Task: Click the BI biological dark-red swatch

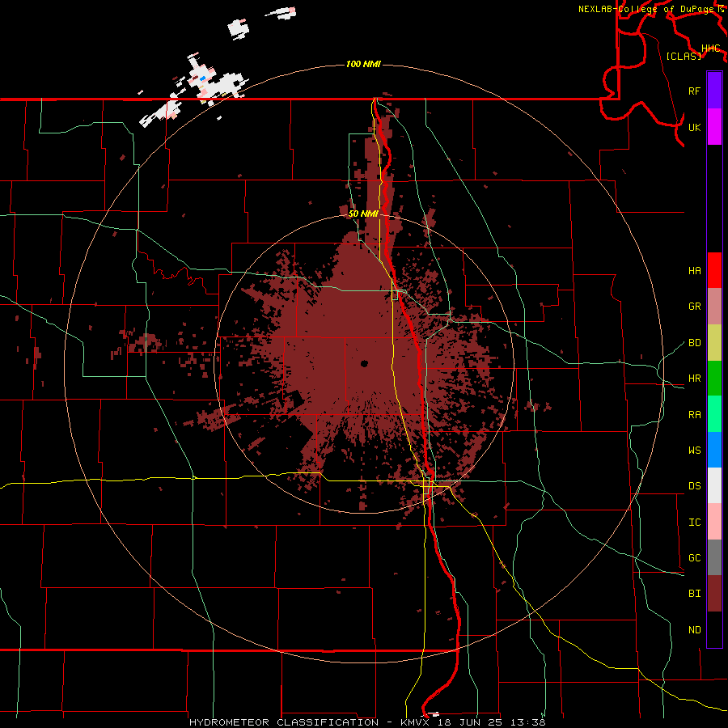Action: click(x=714, y=594)
